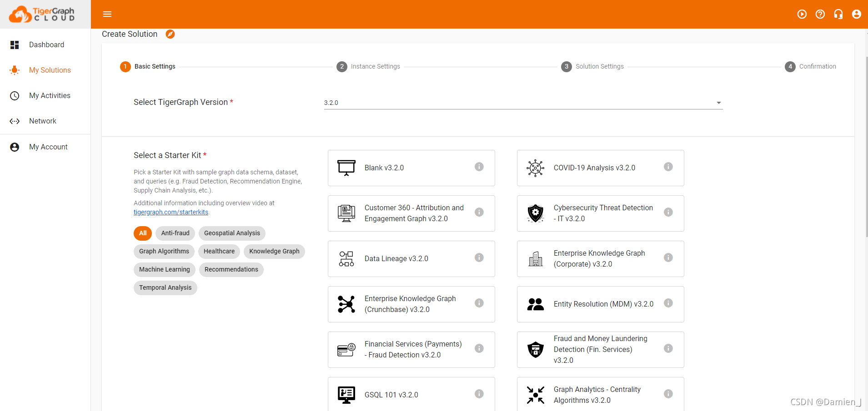Viewport: 868px width, 411px height.
Task: Toggle the Machine Learning filter chip
Action: click(x=165, y=270)
